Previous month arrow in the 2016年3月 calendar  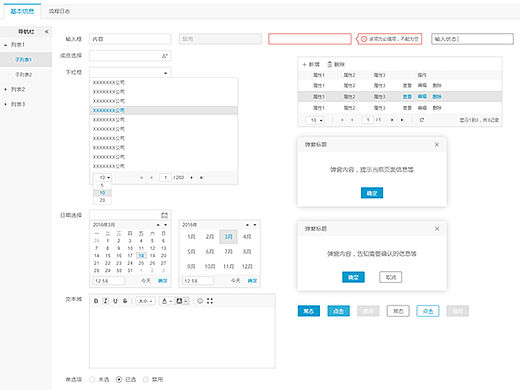click(158, 225)
